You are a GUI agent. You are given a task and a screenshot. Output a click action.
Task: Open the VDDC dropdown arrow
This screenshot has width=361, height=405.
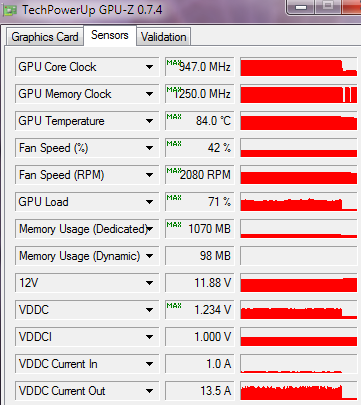(149, 310)
